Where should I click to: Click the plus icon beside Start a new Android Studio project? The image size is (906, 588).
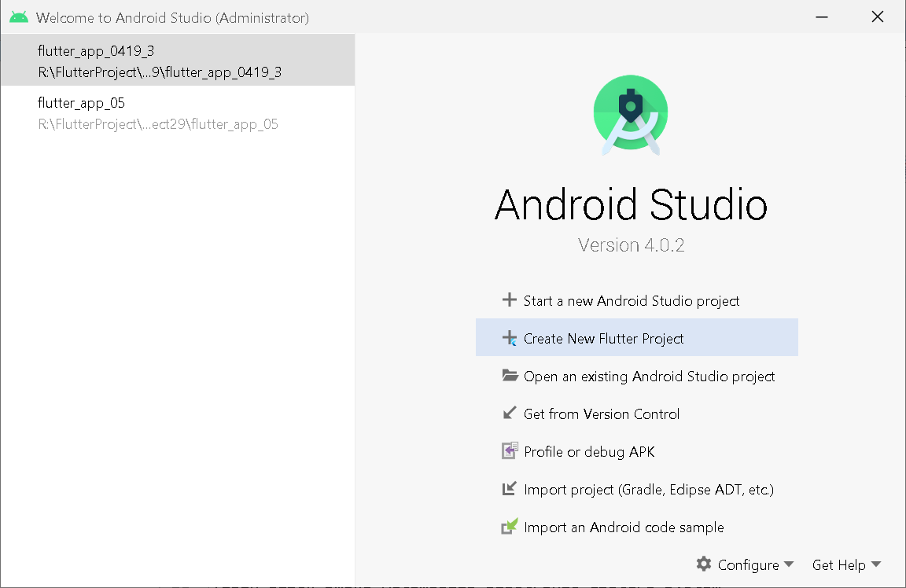(x=510, y=300)
